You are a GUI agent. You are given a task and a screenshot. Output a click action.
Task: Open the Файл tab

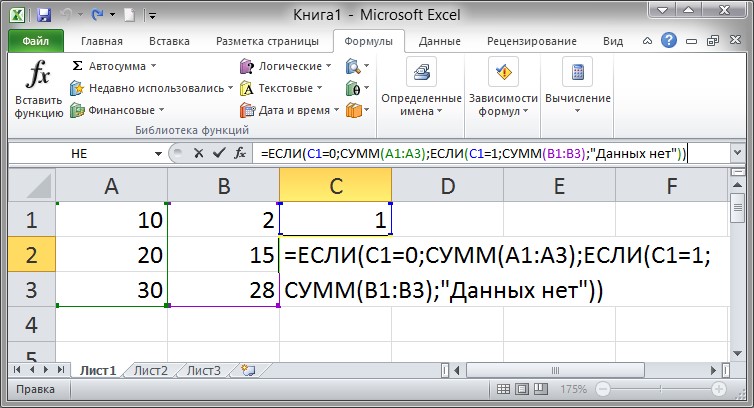tap(36, 42)
